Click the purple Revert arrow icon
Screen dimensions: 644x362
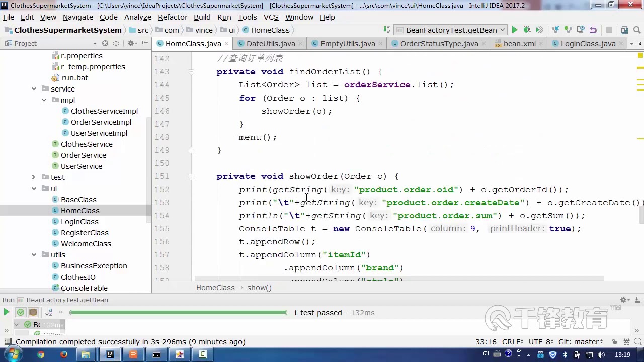[593, 30]
